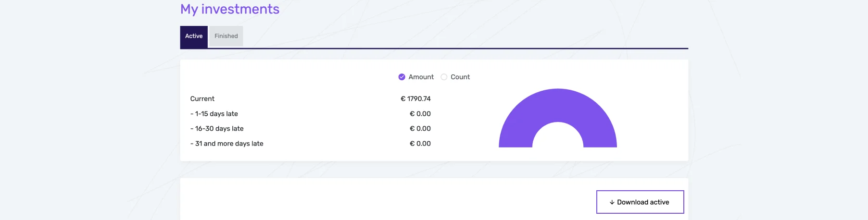Click the Count label text

(x=460, y=77)
